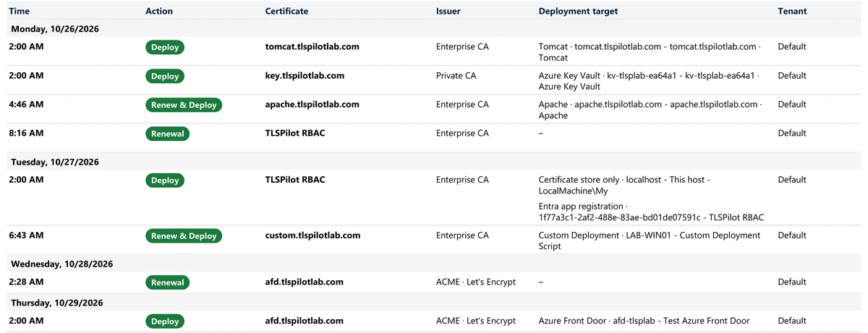Click ACME · Let's Encrypt in Thursday row
This screenshot has height=333, width=868.
click(476, 320)
